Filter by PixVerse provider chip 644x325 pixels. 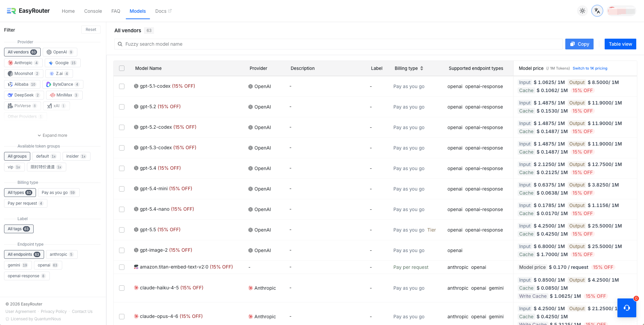(23, 106)
